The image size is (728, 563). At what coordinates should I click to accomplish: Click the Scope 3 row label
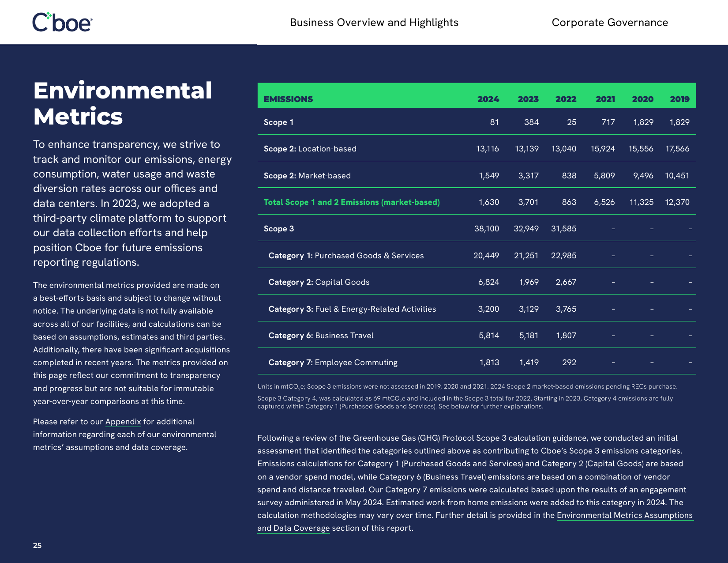(279, 229)
